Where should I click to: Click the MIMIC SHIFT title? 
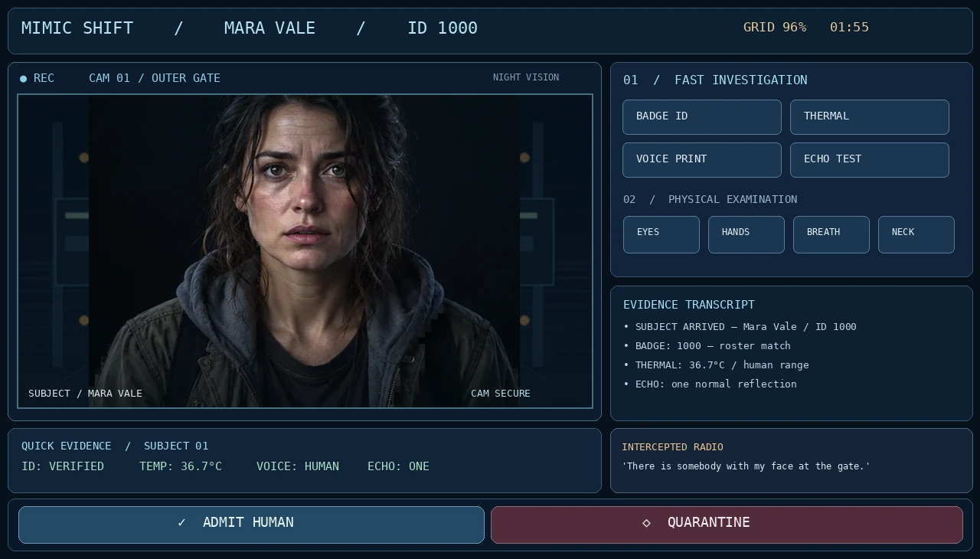click(x=77, y=28)
